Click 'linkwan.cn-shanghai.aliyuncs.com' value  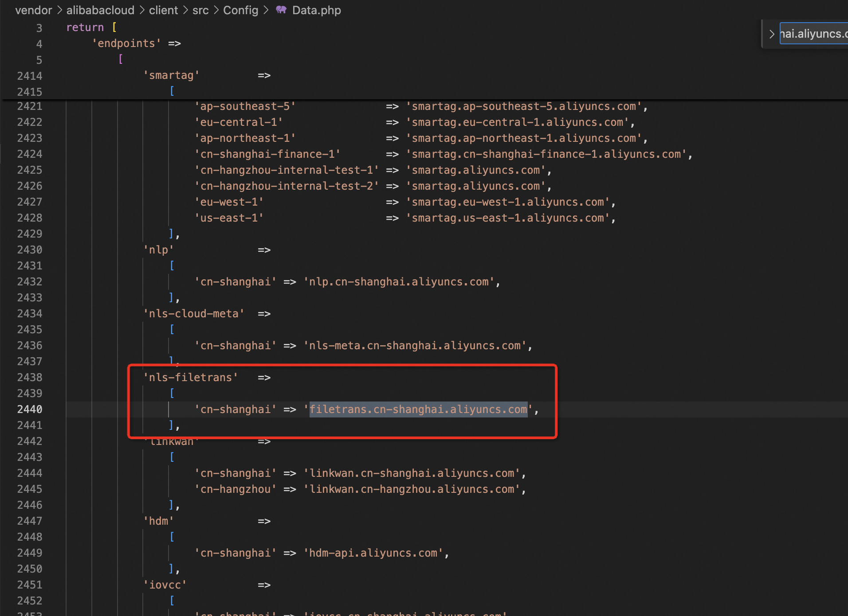pyautogui.click(x=412, y=473)
